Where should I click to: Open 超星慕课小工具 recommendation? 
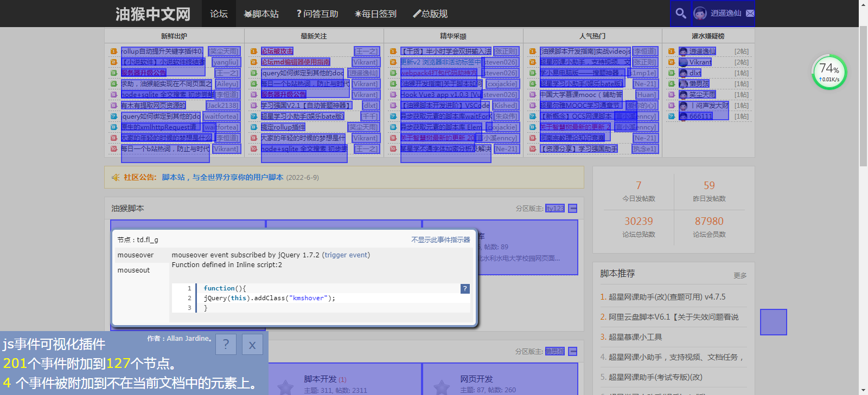tap(635, 337)
